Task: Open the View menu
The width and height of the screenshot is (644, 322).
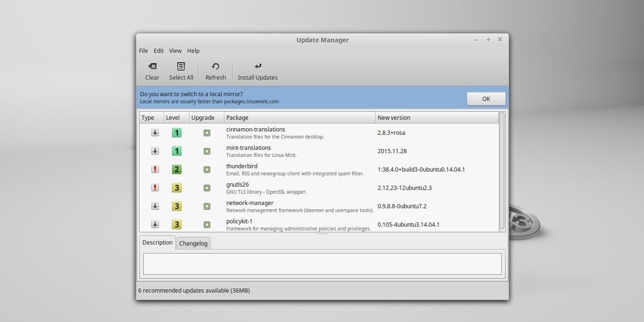Action: (x=175, y=51)
